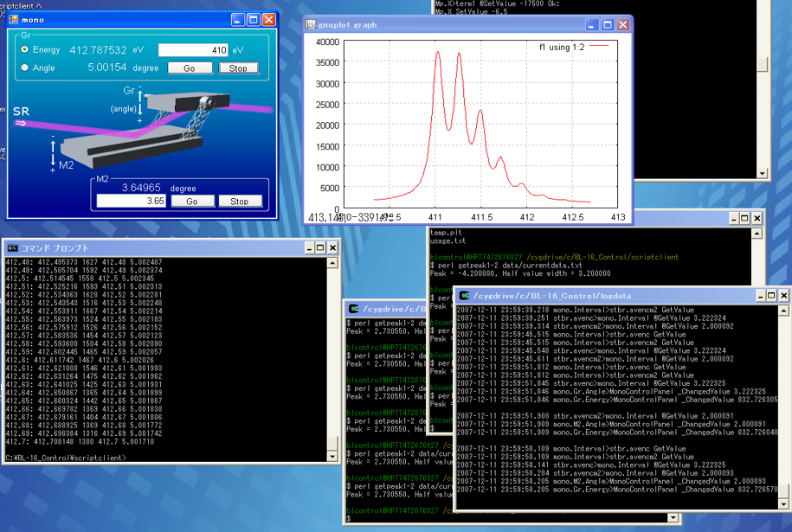This screenshot has width=792, height=532.
Task: Click the 'C:¥BL-16_Control¥scriptclient>' prompt line
Action: tap(66, 458)
